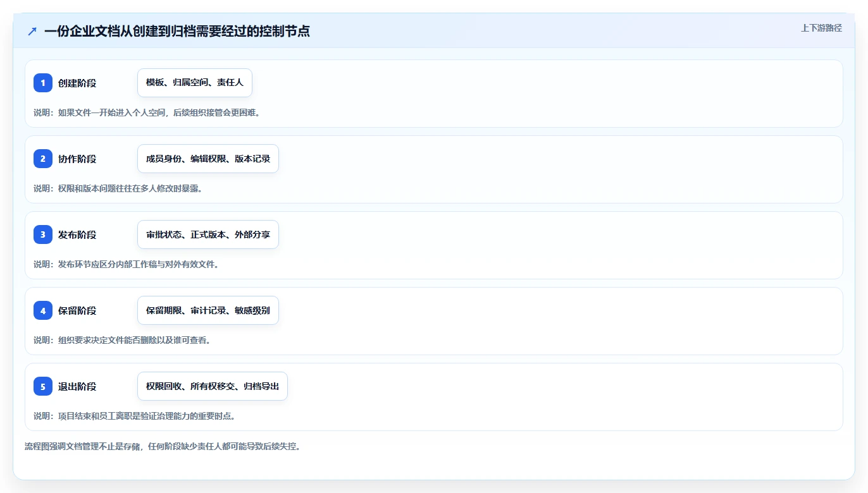Click note 项目结束和员工离职是验证治理能力的重要时点
868x493 pixels.
click(135, 416)
